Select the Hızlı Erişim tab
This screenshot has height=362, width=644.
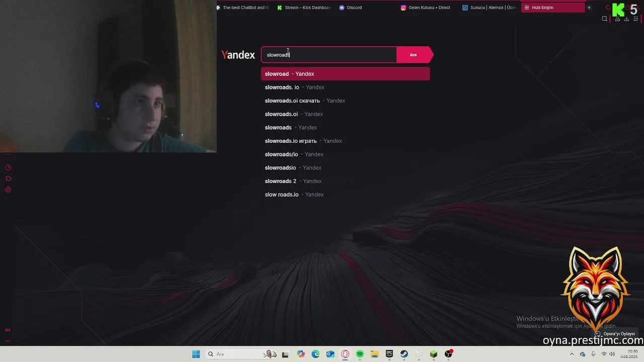[x=552, y=8]
